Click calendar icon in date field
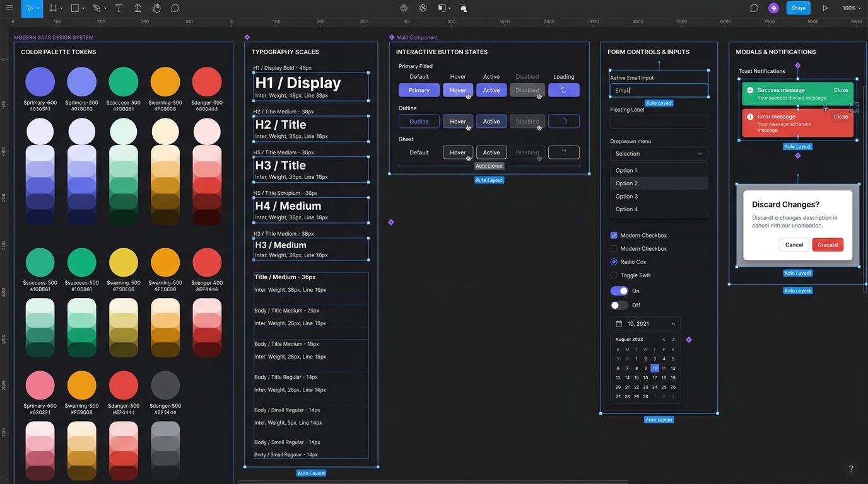868x484 pixels. (x=619, y=323)
